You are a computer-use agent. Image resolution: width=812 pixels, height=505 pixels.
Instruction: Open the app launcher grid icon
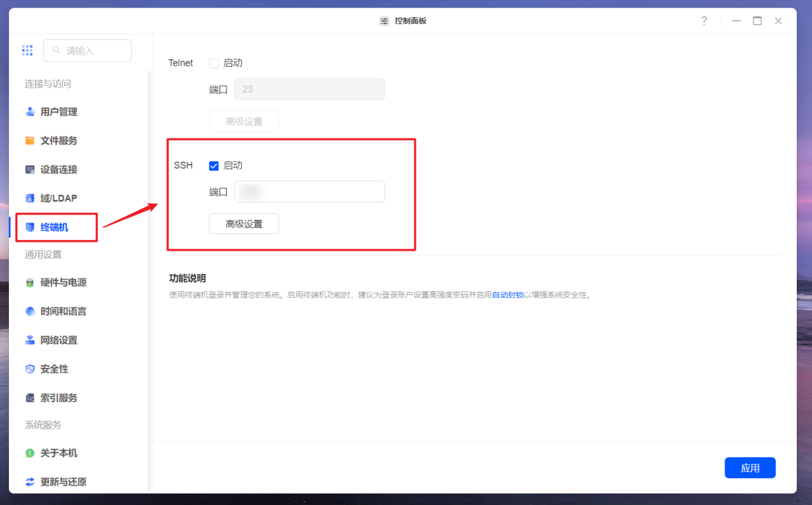(x=27, y=50)
